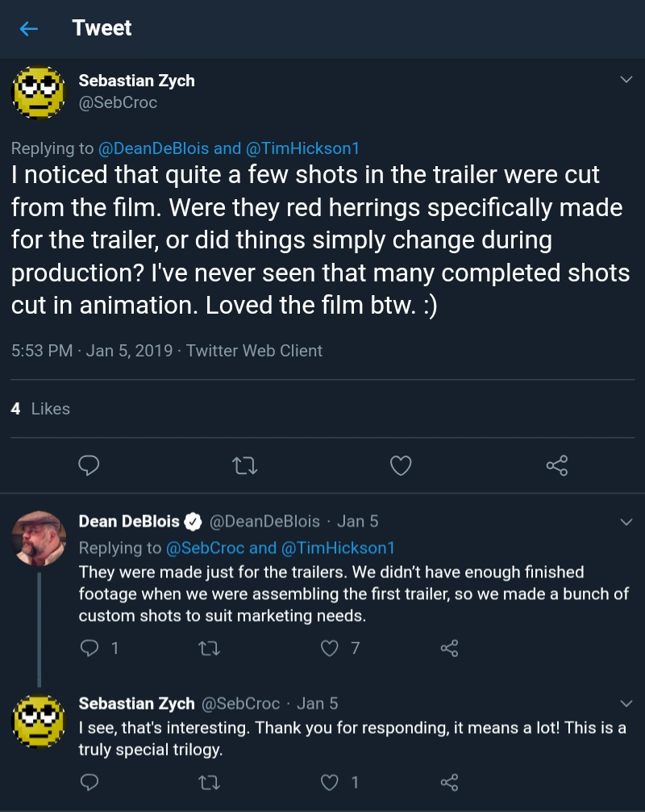Screen dimensions: 645x812
Task: Open Sebastian Zych's profile picture
Action: [38, 94]
